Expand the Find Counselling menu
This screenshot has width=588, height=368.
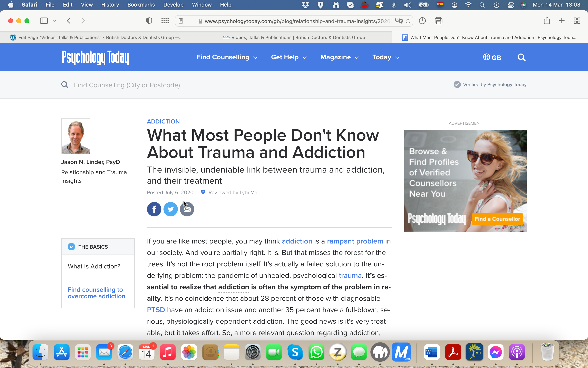coord(227,57)
